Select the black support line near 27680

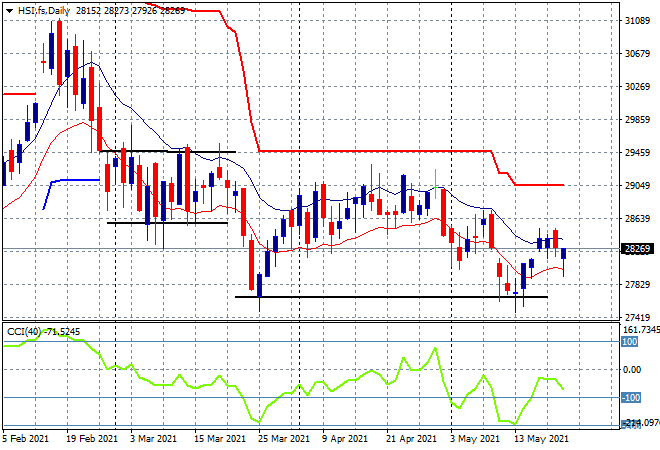pyautogui.click(x=391, y=297)
